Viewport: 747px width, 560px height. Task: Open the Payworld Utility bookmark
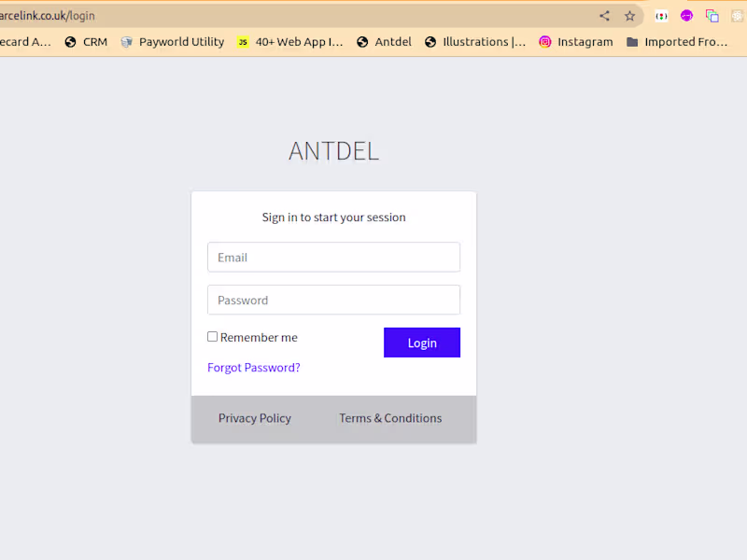tap(173, 42)
